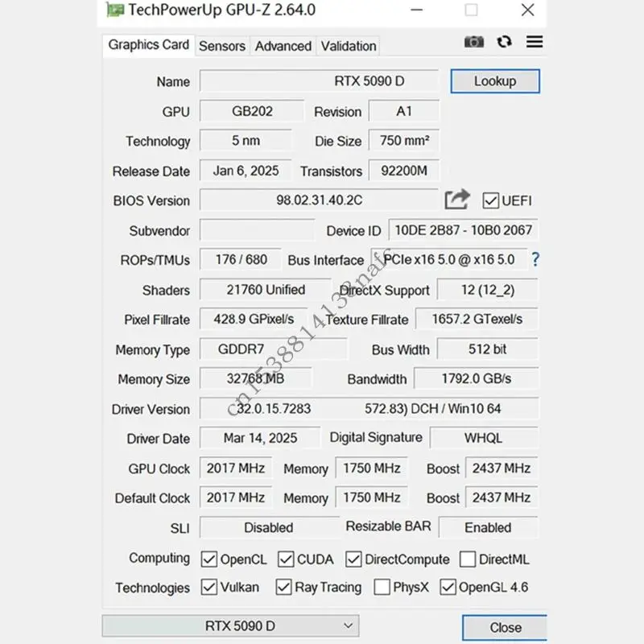Click the Texture Fillrate 1657.2 GTexel/s field
Viewport: 644px width, 644px height.
point(477,319)
